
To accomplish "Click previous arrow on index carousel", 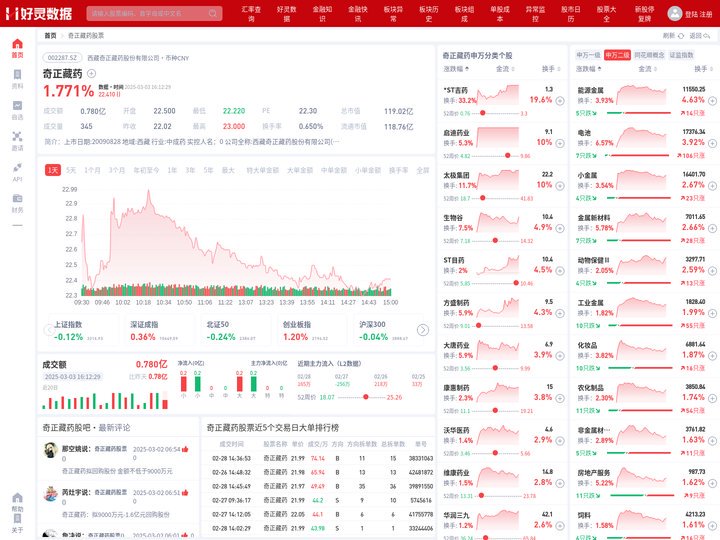I will tap(48, 330).
